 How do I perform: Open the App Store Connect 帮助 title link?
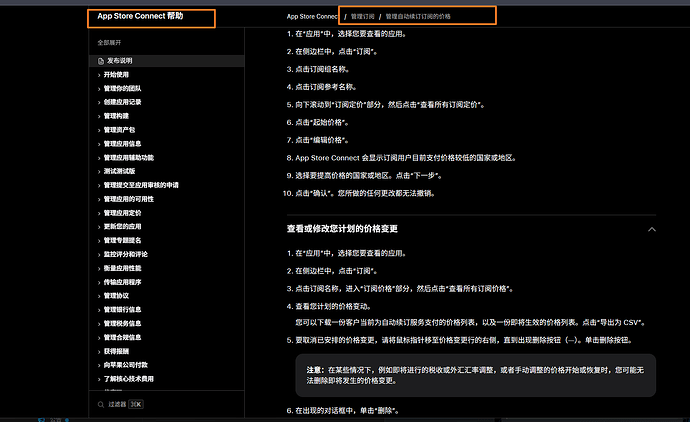pos(140,16)
